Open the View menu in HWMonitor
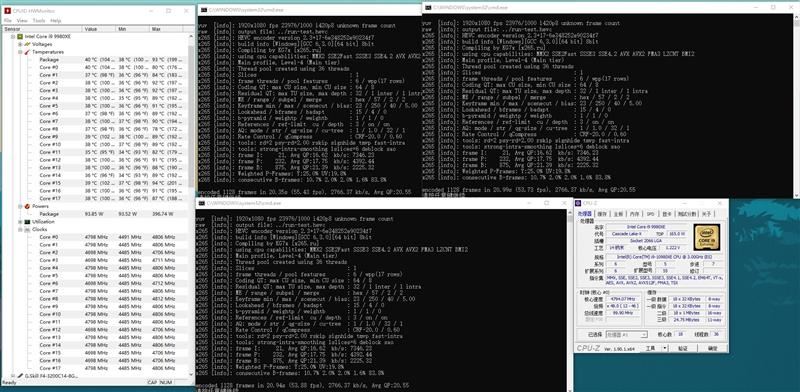The width and height of the screenshot is (800, 392). pyautogui.click(x=22, y=20)
